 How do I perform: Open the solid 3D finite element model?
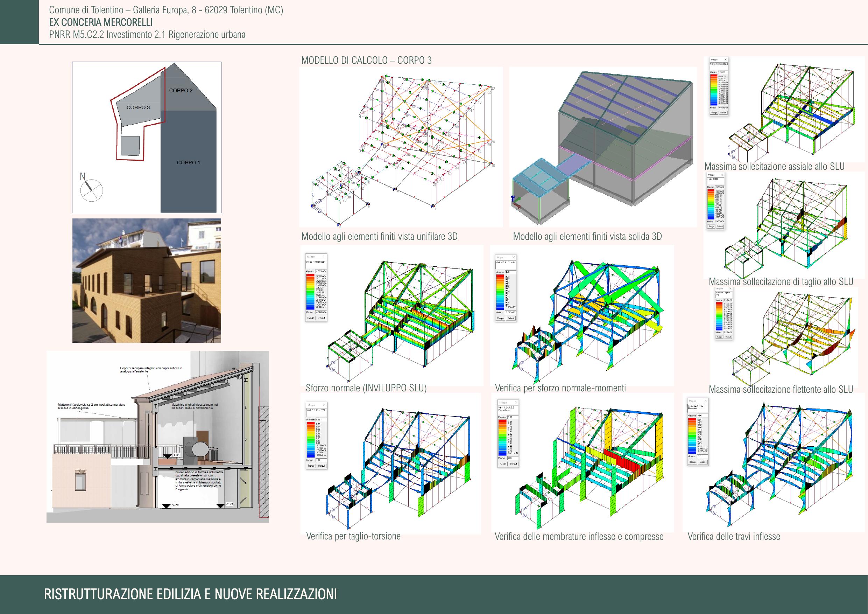[603, 147]
